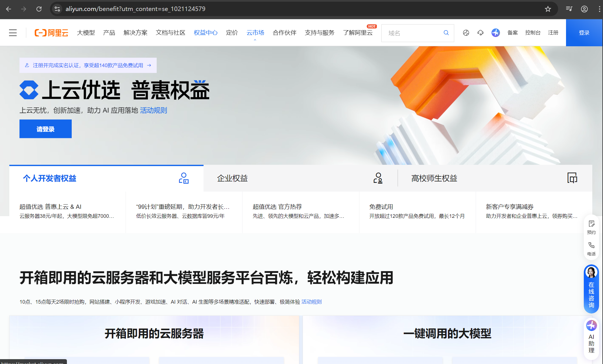603x364 pixels.
Task: Click the 一键调用的大模型 panel heading
Action: point(447,334)
